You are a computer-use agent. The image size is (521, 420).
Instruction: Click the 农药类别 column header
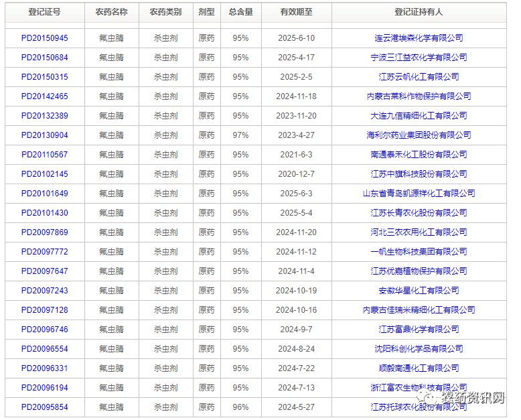166,12
